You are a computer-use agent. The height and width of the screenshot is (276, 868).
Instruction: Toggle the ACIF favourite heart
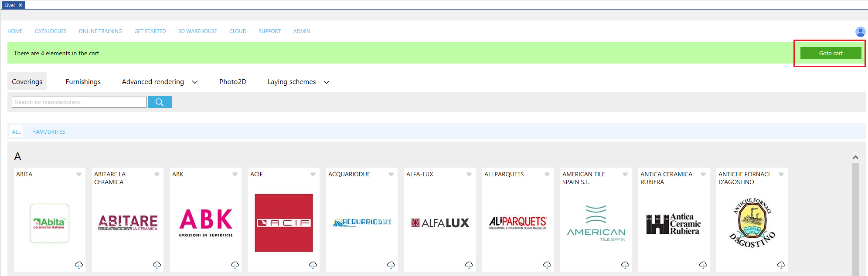(x=313, y=174)
